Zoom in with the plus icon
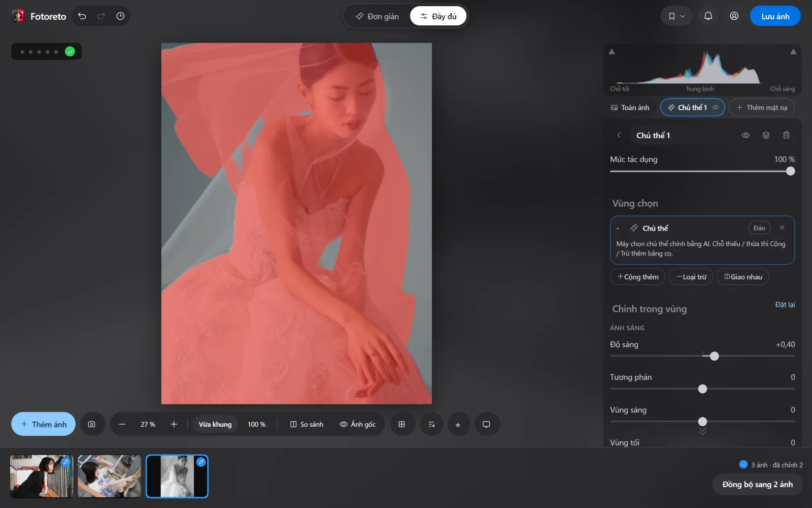Viewport: 812px width, 508px height. tap(174, 424)
